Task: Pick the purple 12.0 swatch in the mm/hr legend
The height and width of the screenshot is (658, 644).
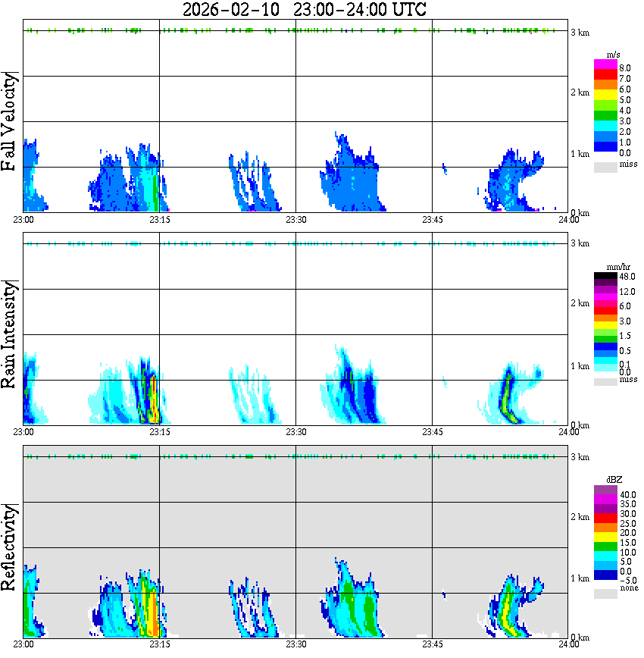Action: click(605, 290)
